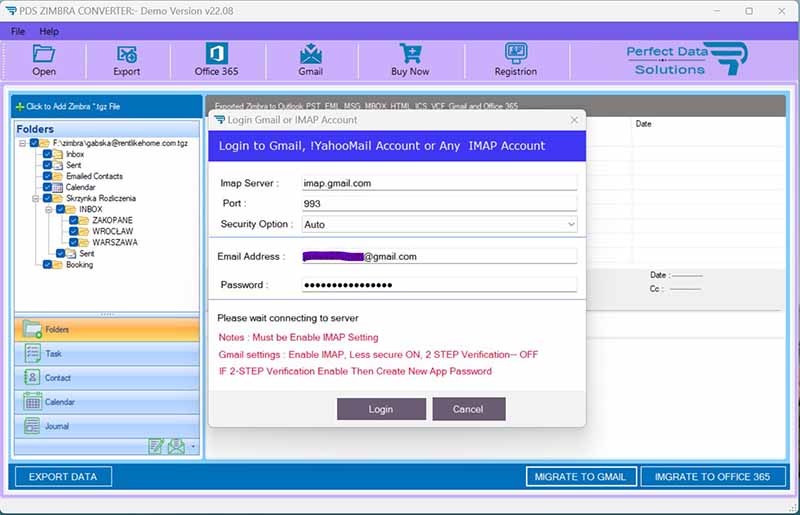Select the WARSZAWA folder label
Screen dimensions: 800x515
(x=115, y=242)
